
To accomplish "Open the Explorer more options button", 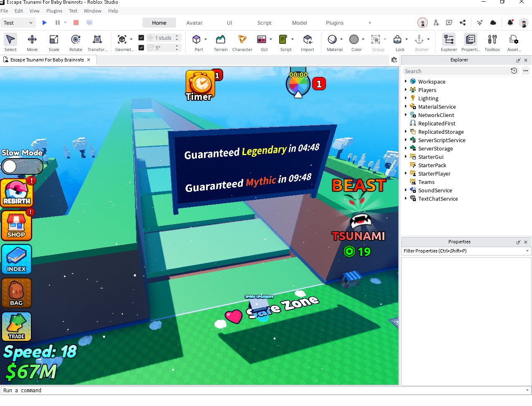I will [526, 71].
